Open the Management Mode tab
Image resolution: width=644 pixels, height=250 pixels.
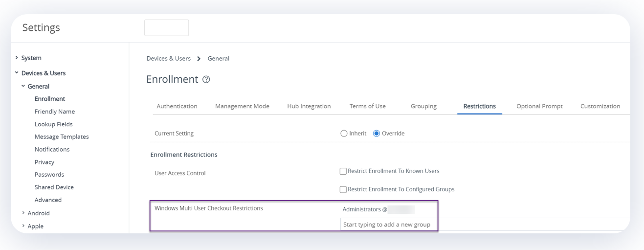(242, 106)
